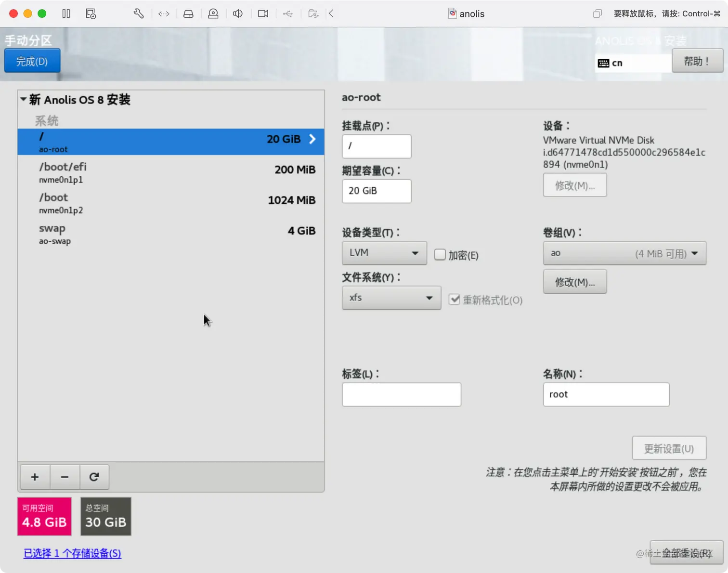Toggle the sound speaker icon
This screenshot has width=728, height=573.
(x=238, y=13)
